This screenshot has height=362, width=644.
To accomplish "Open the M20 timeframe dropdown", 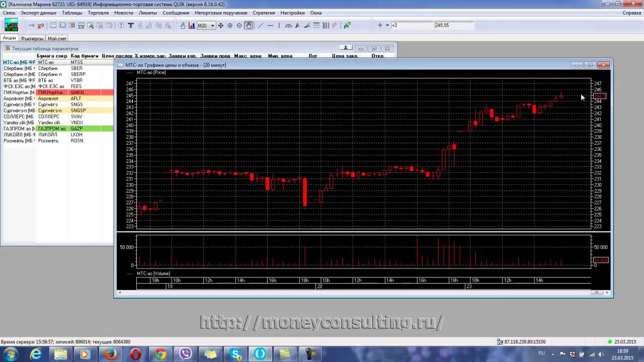I will click(x=213, y=26).
